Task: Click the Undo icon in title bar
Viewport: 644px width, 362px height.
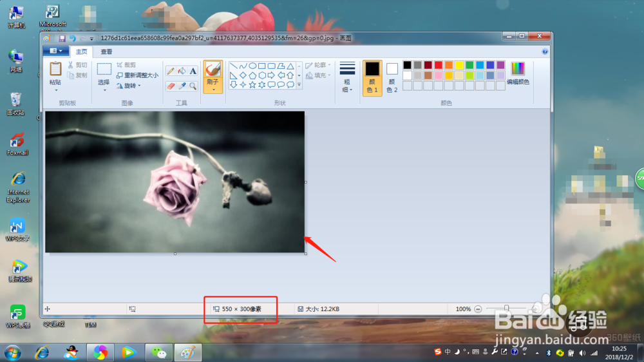Action: coord(72,38)
